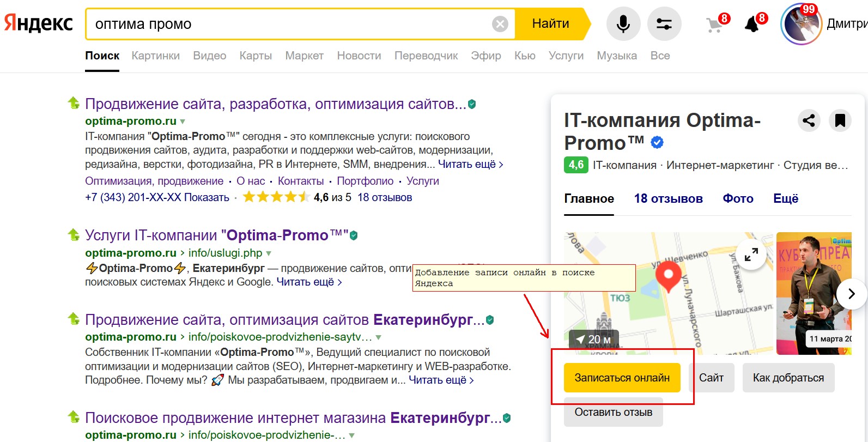The image size is (868, 442).
Task: Switch to the Музыка tab
Action: pos(617,56)
